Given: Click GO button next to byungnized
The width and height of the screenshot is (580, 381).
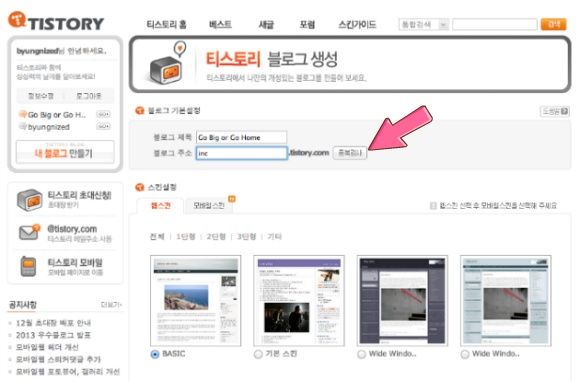Looking at the screenshot, I should pyautogui.click(x=103, y=127).
